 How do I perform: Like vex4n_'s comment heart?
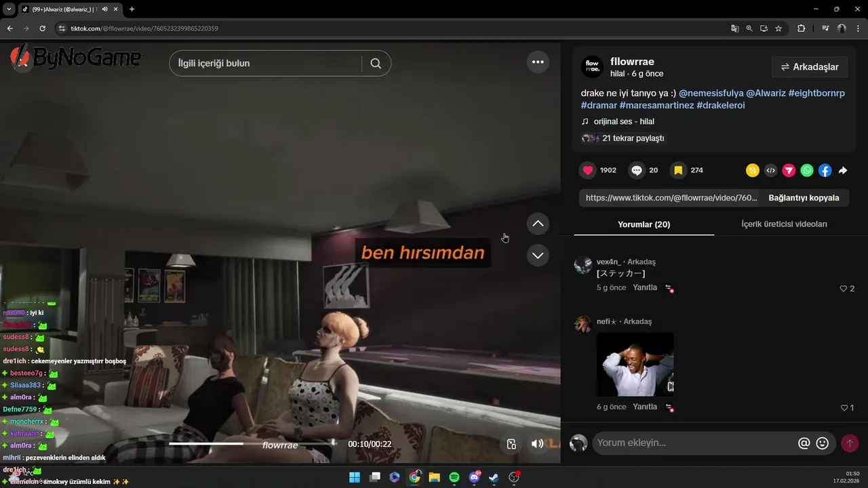(x=844, y=289)
